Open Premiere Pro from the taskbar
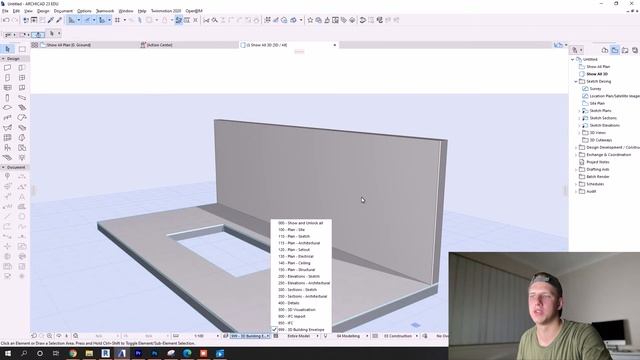Image resolution: width=640 pixels, height=360 pixels. pos(138,353)
